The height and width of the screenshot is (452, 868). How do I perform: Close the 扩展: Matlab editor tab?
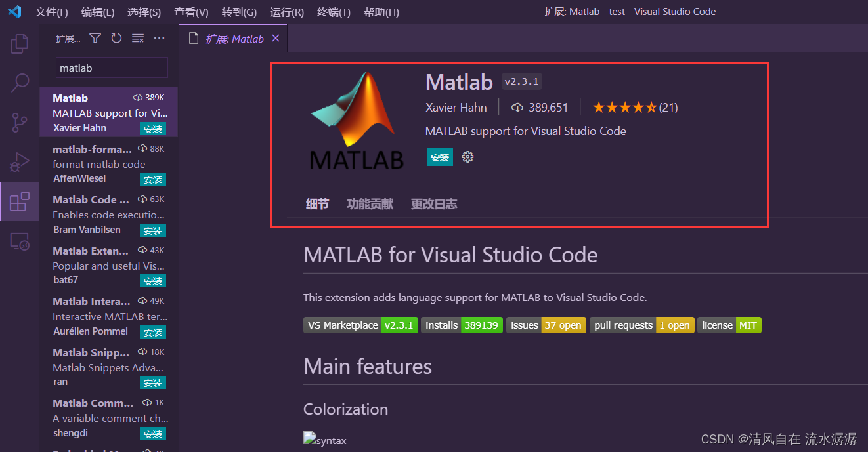click(x=276, y=39)
